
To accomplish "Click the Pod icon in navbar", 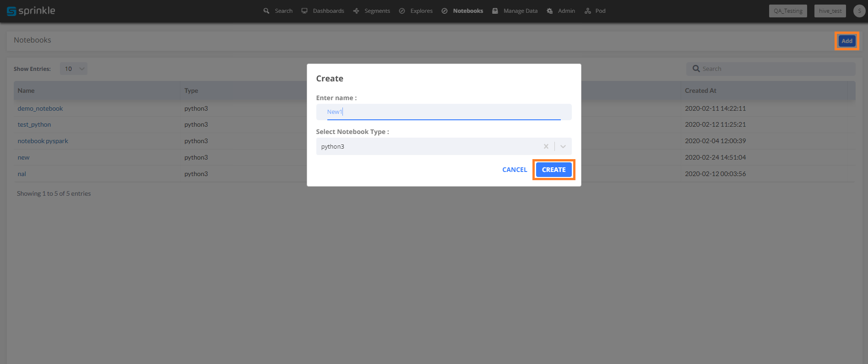I will [588, 11].
